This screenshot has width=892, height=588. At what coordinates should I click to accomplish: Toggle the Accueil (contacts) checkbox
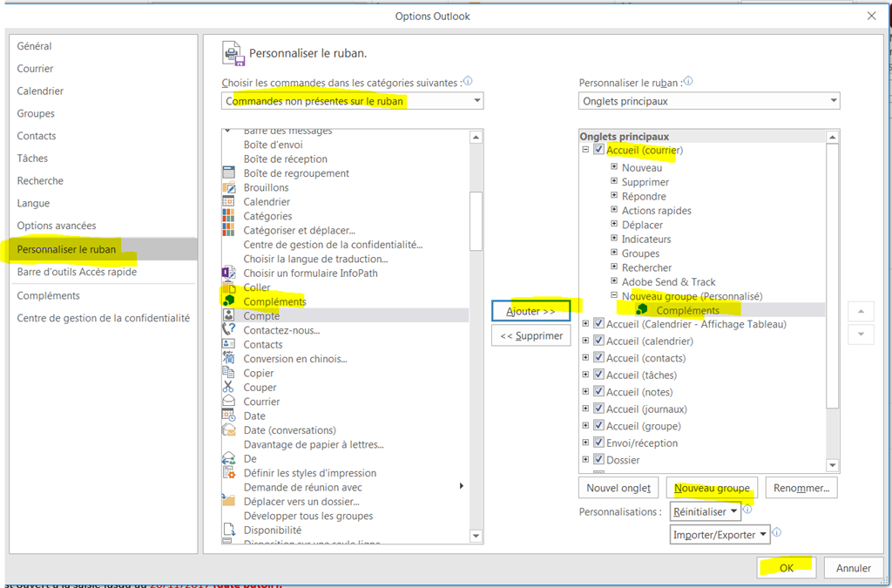pyautogui.click(x=598, y=358)
